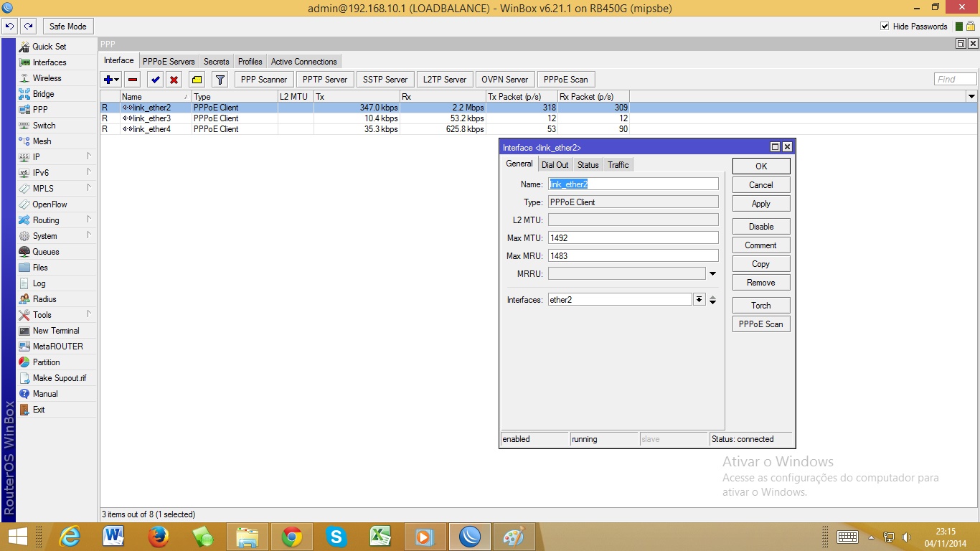
Task: Open the filter funnel tool
Action: coord(220,80)
